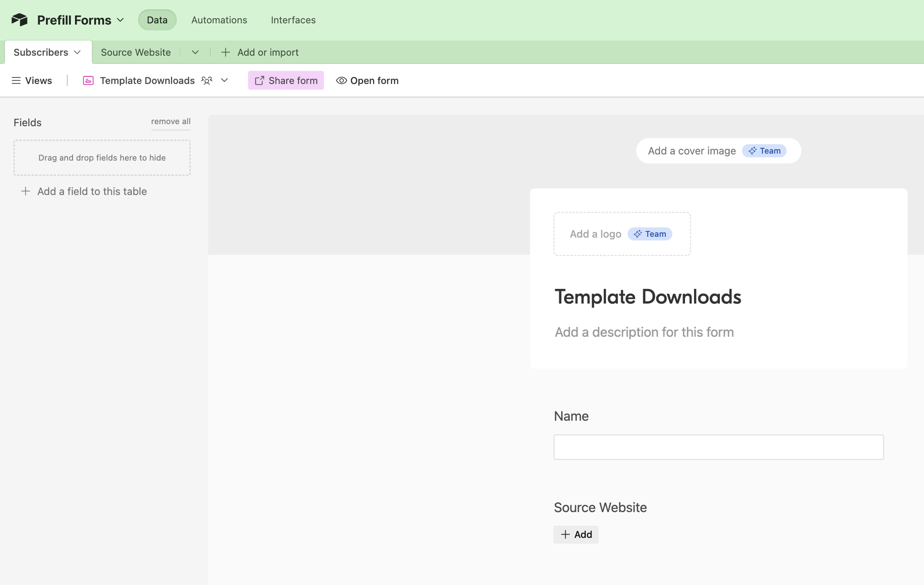Click the Open form eye icon
The height and width of the screenshot is (585, 924).
(x=341, y=81)
